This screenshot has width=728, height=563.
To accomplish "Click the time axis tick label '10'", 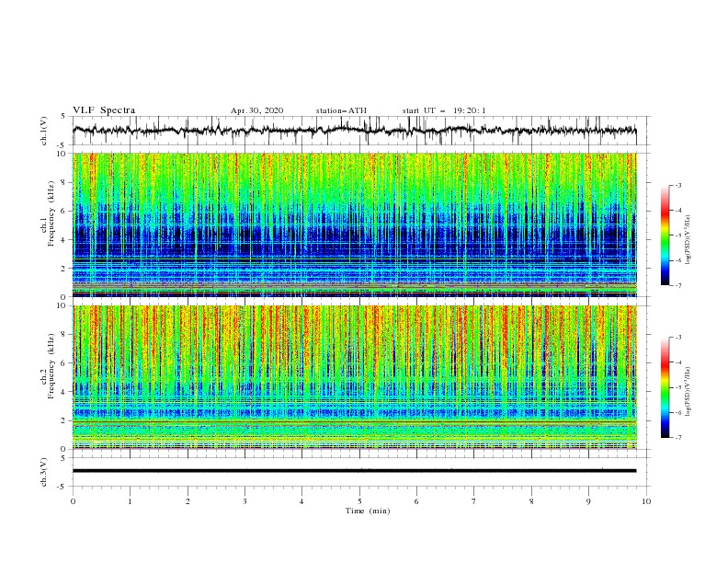I will 646,501.
